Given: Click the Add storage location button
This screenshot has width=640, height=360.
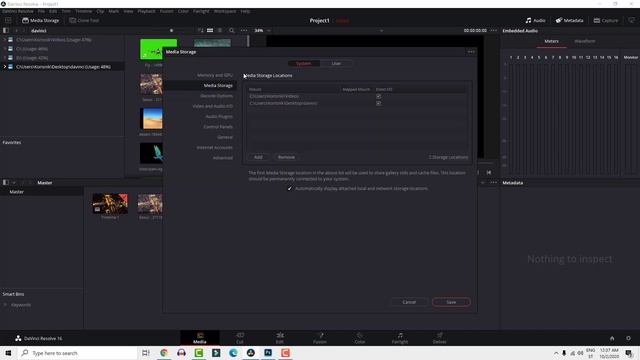Looking at the screenshot, I should (x=258, y=157).
